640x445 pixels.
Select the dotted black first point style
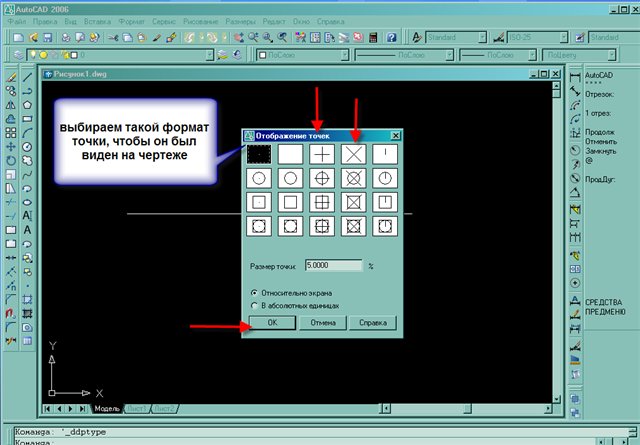click(x=259, y=154)
